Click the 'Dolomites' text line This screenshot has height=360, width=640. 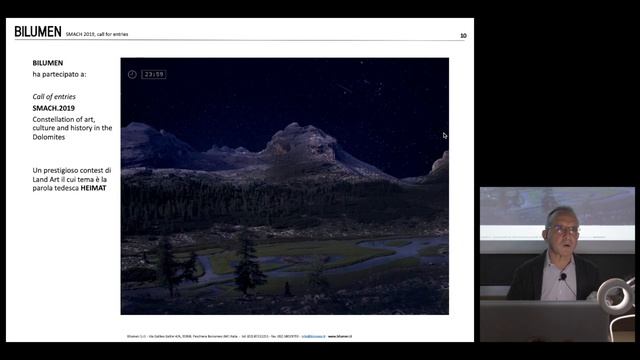pyautogui.click(x=49, y=137)
